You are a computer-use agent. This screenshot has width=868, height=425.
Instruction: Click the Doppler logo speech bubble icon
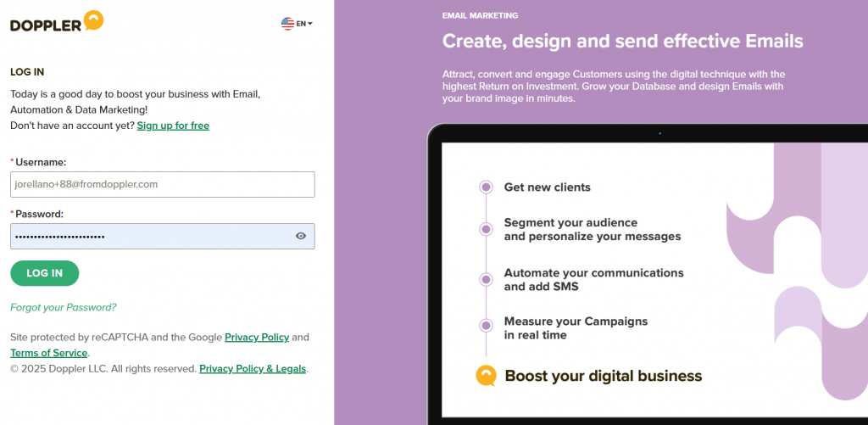93,20
